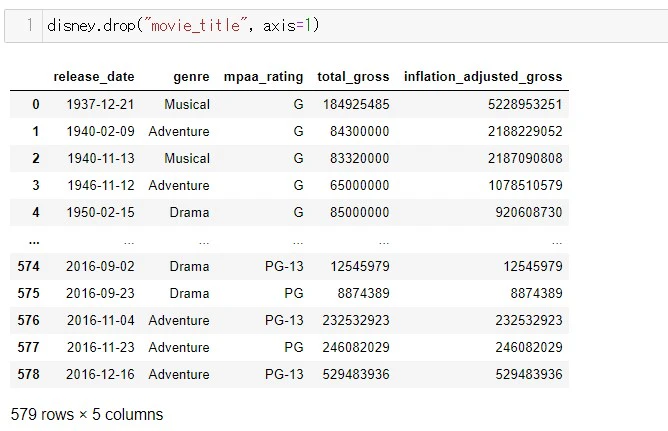The image size is (668, 431).
Task: Click the Drama genre cell in row 4
Action: point(190,212)
